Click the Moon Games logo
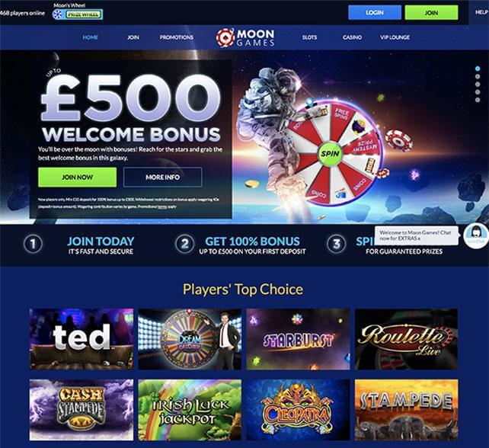This screenshot has height=448, width=489. coord(245,37)
